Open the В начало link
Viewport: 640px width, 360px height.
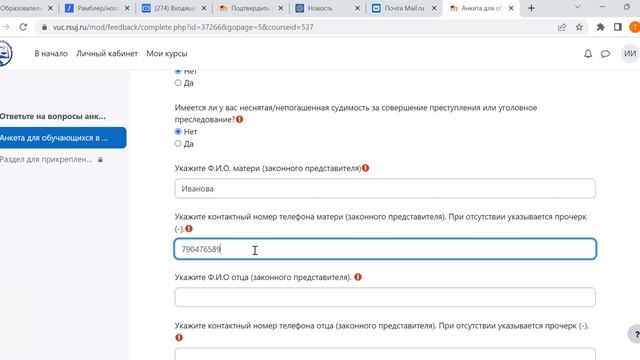click(x=51, y=53)
